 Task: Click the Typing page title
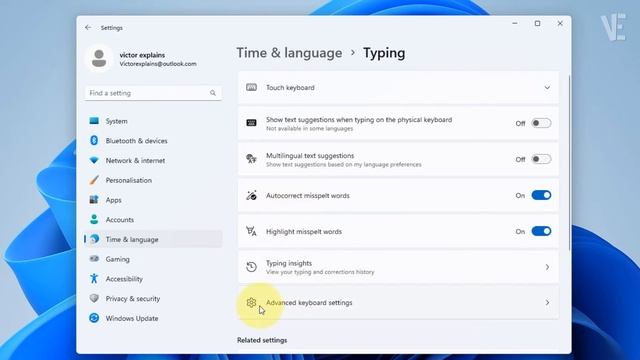tap(384, 53)
